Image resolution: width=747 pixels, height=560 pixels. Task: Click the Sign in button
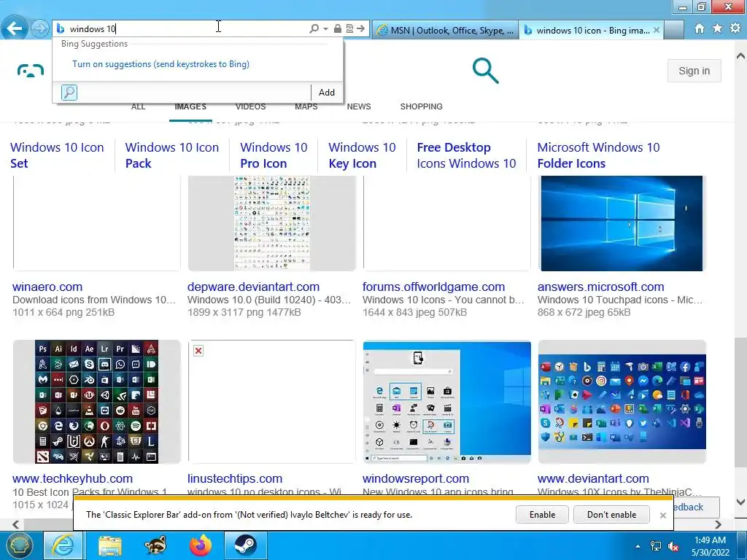coord(694,71)
